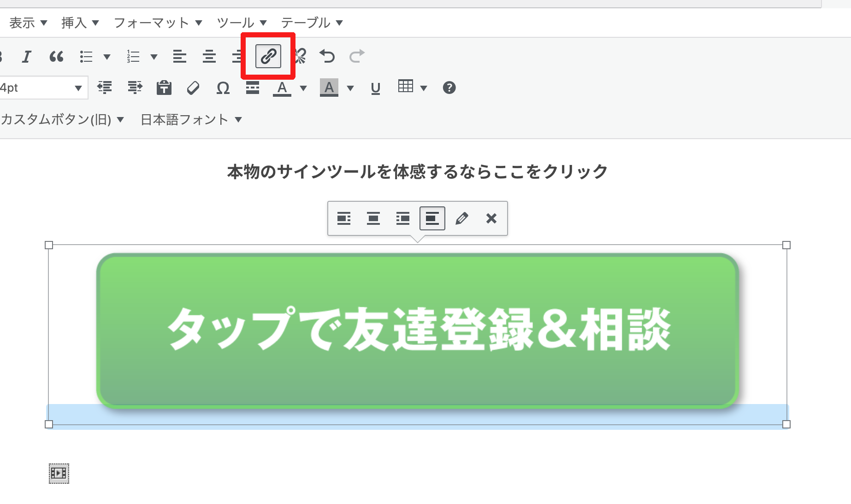Image resolution: width=851 pixels, height=504 pixels.
Task: Decrease indent of paragraph
Action: click(x=105, y=88)
